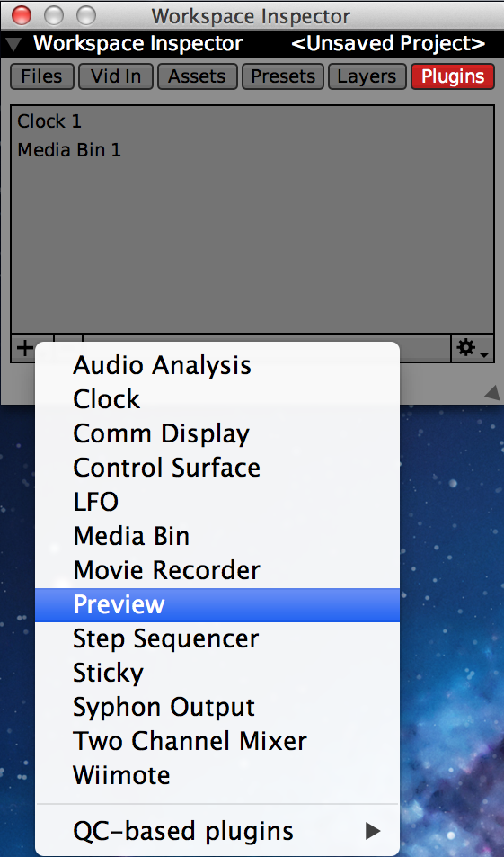
Task: Select the Clock 1 plugin entry
Action: pos(49,121)
